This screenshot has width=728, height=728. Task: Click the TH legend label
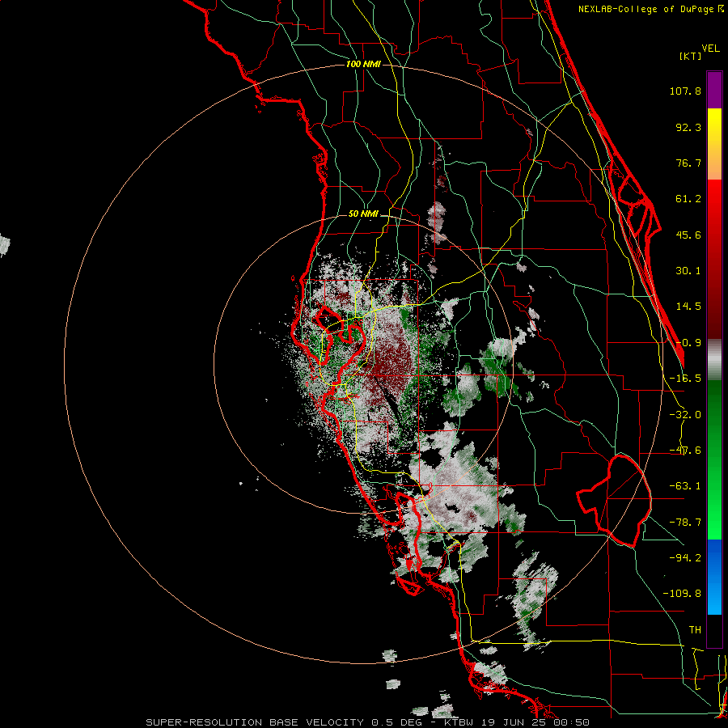pyautogui.click(x=695, y=630)
